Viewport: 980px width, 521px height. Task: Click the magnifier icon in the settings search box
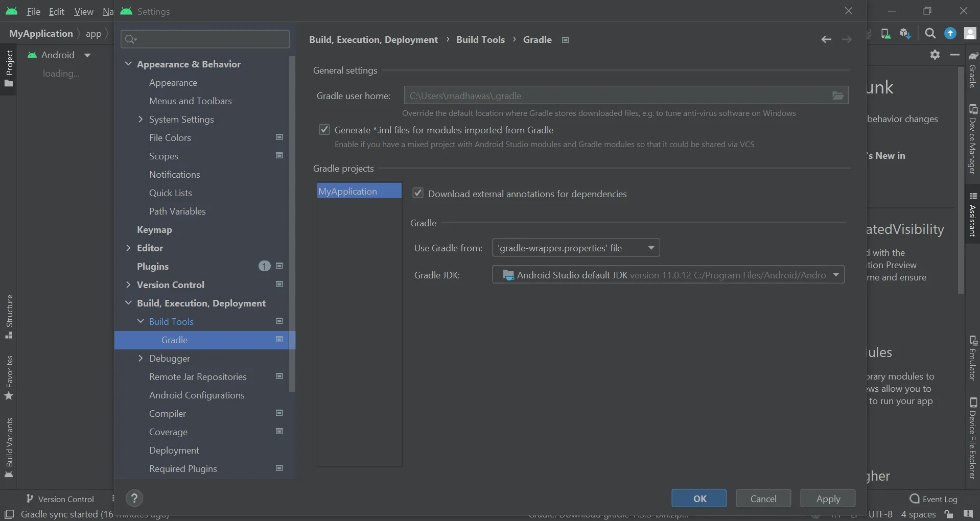point(131,39)
